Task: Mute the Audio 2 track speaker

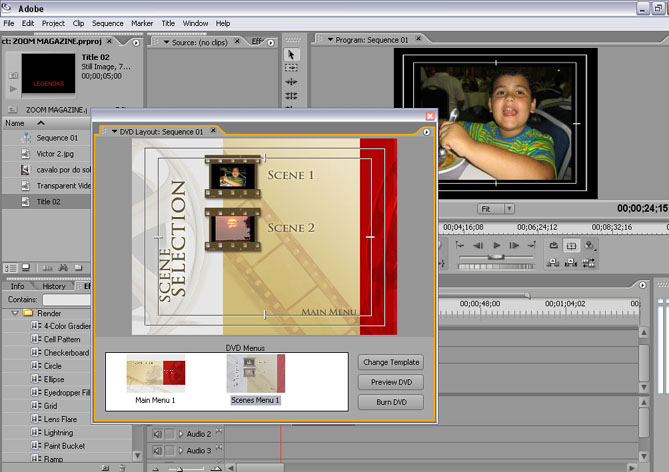Action: coord(157,434)
